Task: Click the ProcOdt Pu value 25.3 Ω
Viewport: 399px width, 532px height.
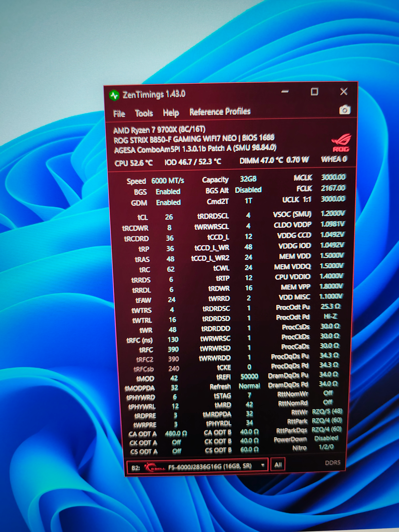Action: tap(331, 306)
